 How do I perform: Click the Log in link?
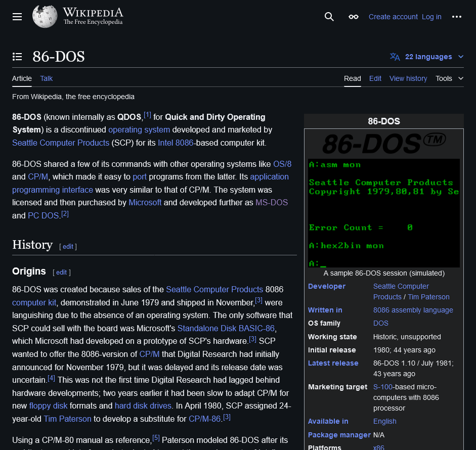click(x=431, y=17)
